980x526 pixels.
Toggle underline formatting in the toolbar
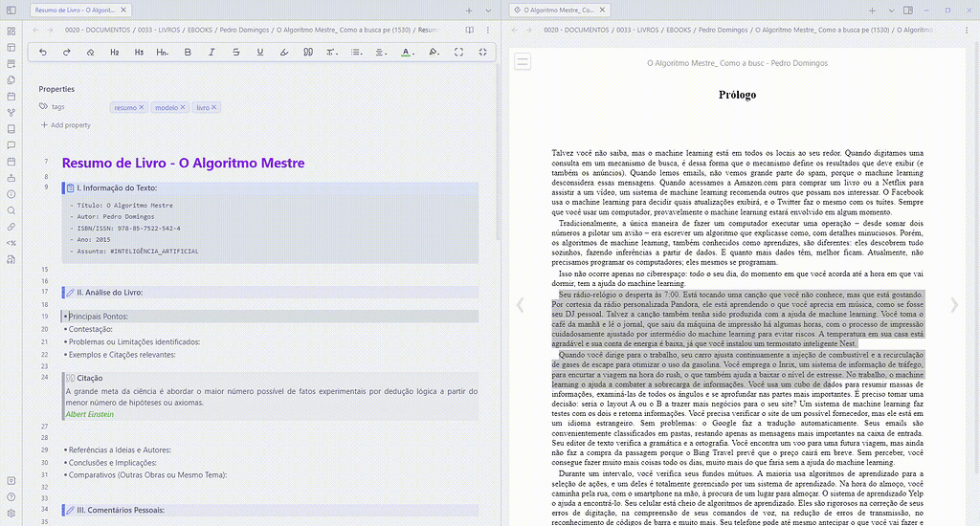coord(260,53)
